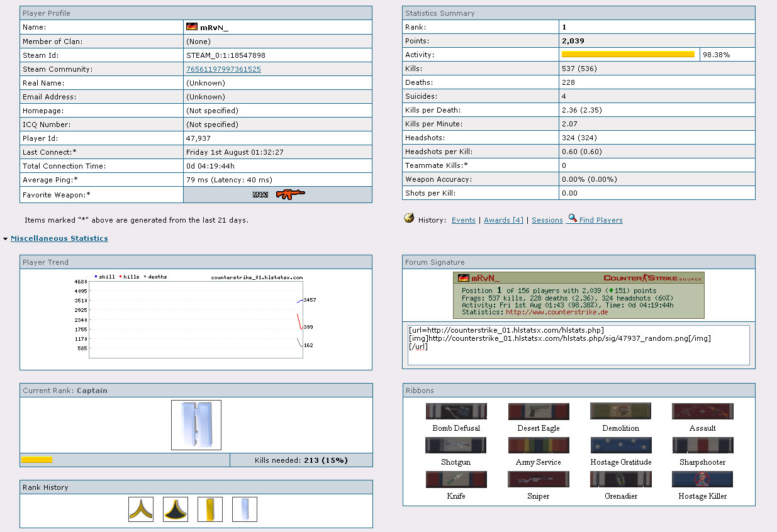Click the first rank history chevron badge
The height and width of the screenshot is (532, 777).
(141, 509)
